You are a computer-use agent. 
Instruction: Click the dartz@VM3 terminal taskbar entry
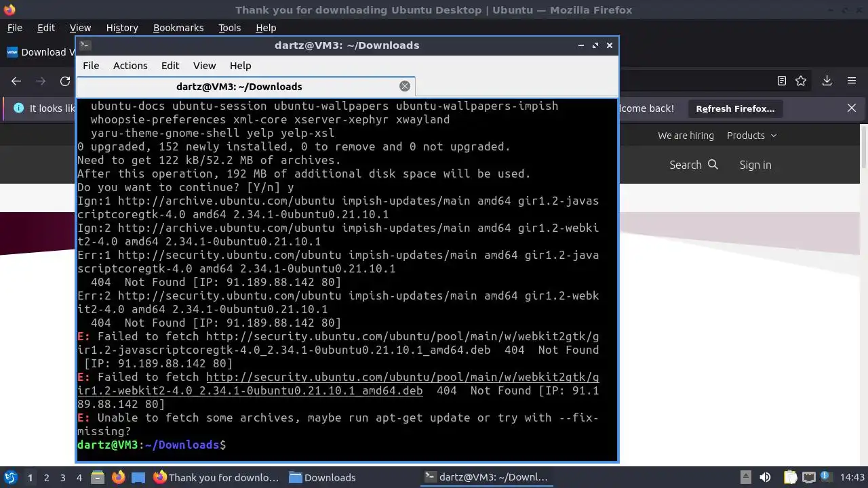(x=486, y=477)
